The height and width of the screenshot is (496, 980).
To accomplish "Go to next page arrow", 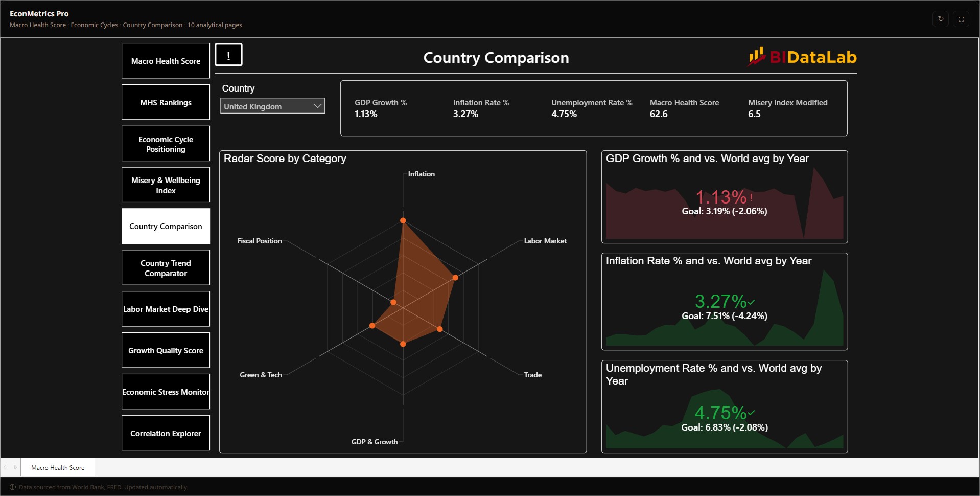I will 15,467.
